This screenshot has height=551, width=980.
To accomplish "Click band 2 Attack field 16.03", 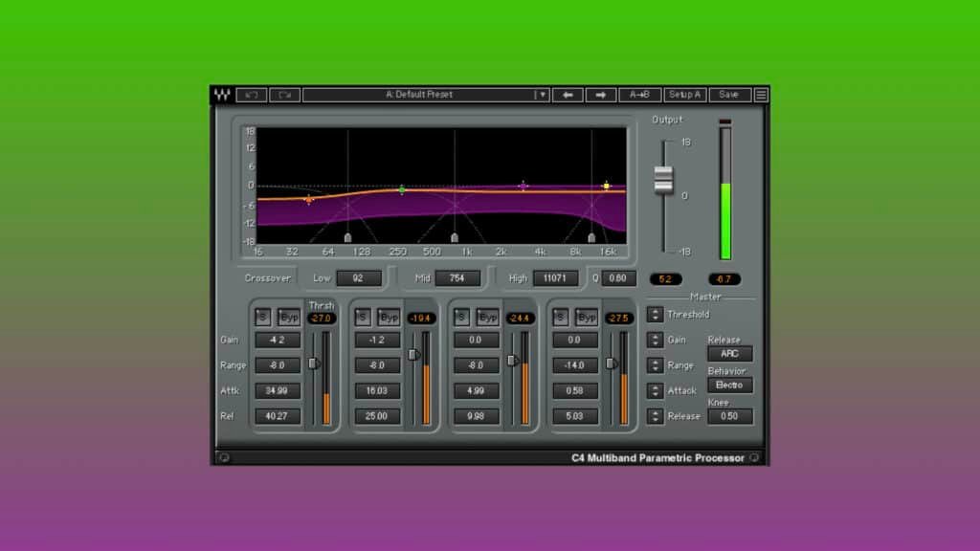I will (x=377, y=391).
